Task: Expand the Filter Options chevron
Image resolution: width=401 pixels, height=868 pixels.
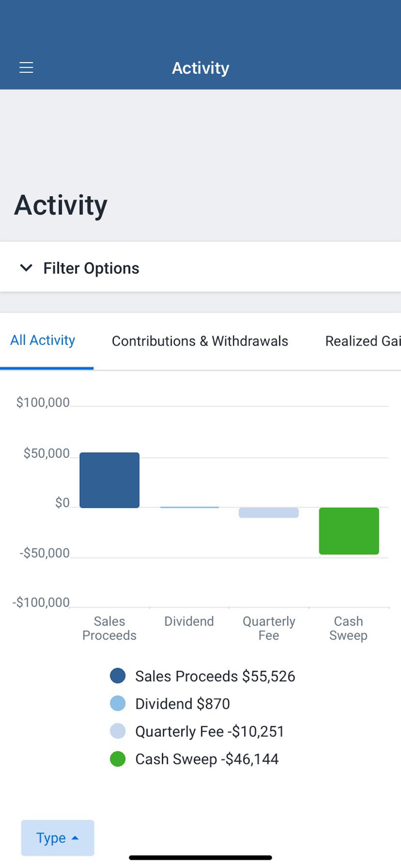Action: [26, 267]
